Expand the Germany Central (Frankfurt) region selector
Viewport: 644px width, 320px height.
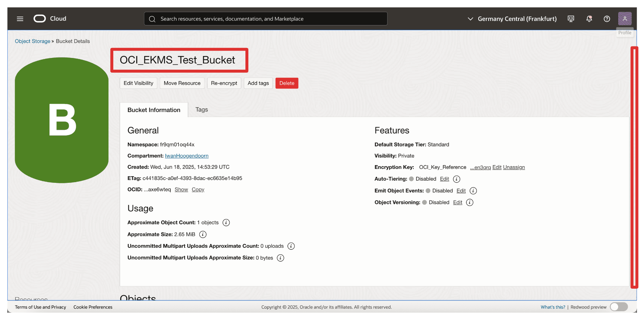512,19
